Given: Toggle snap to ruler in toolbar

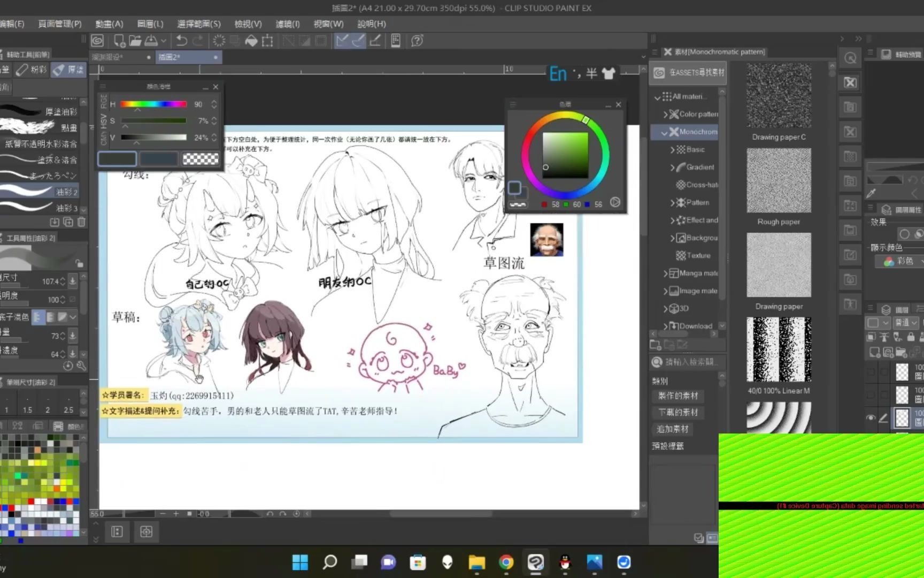Looking at the screenshot, I should tap(342, 41).
